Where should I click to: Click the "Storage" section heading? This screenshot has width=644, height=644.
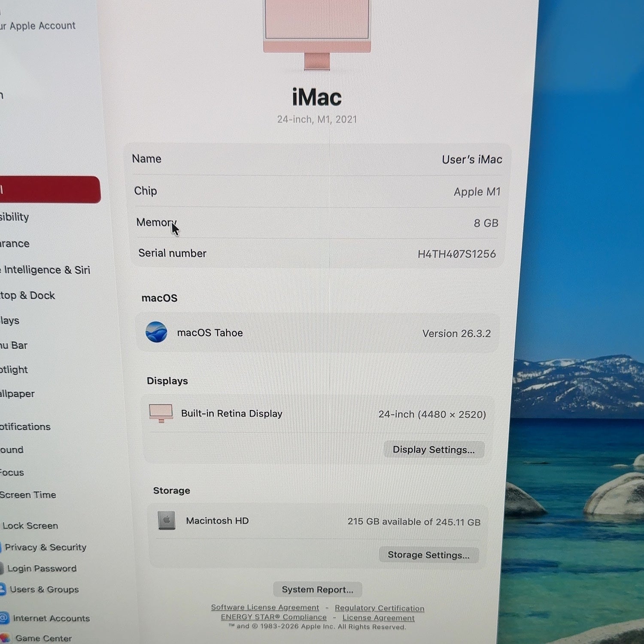coord(172,490)
